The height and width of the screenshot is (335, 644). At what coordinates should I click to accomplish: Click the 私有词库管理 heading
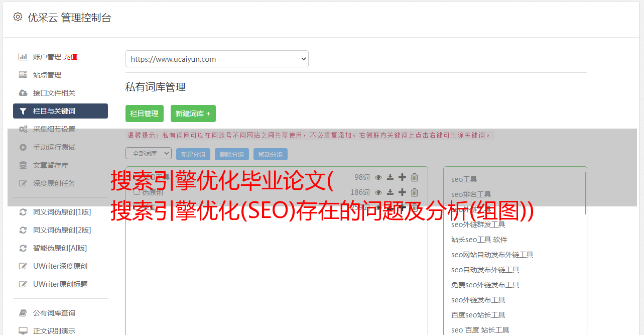[156, 87]
